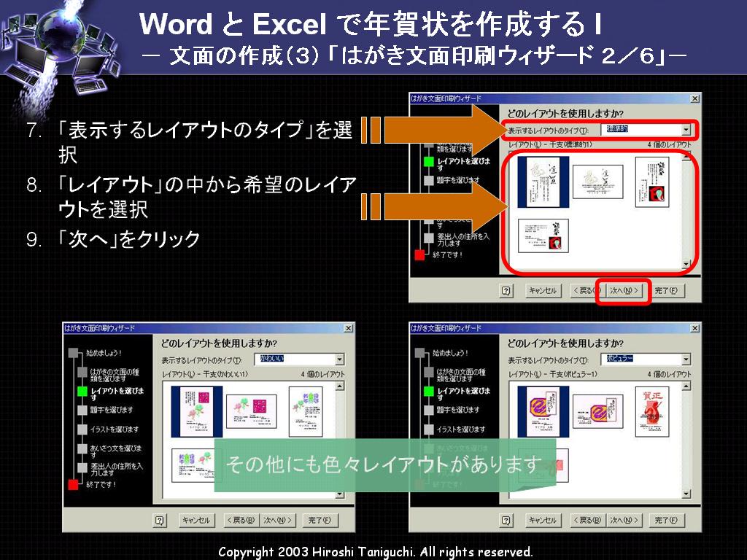The width and height of the screenshot is (747, 560).
Task: Click the green step marker in 標準的 wizard sidebar
Action: tap(429, 162)
